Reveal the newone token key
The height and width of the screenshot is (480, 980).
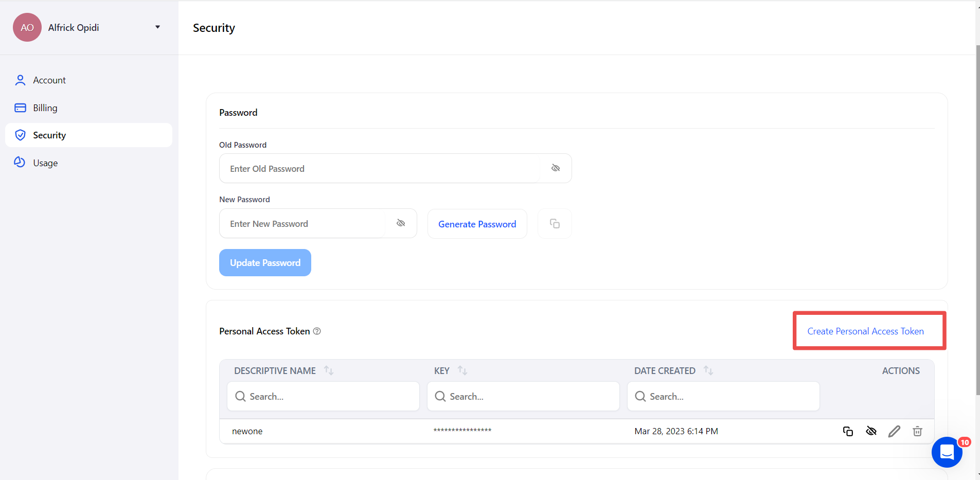click(871, 431)
